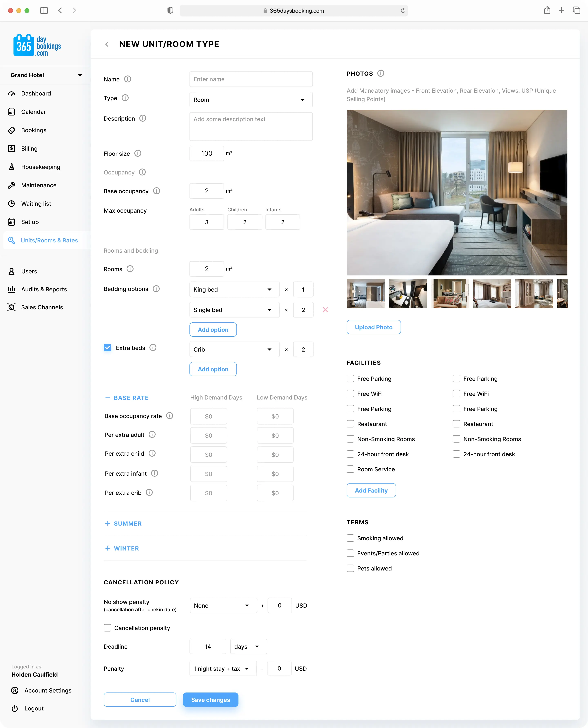The height and width of the screenshot is (728, 588).
Task: Check 24-hour front desk in left column
Action: pyautogui.click(x=350, y=454)
